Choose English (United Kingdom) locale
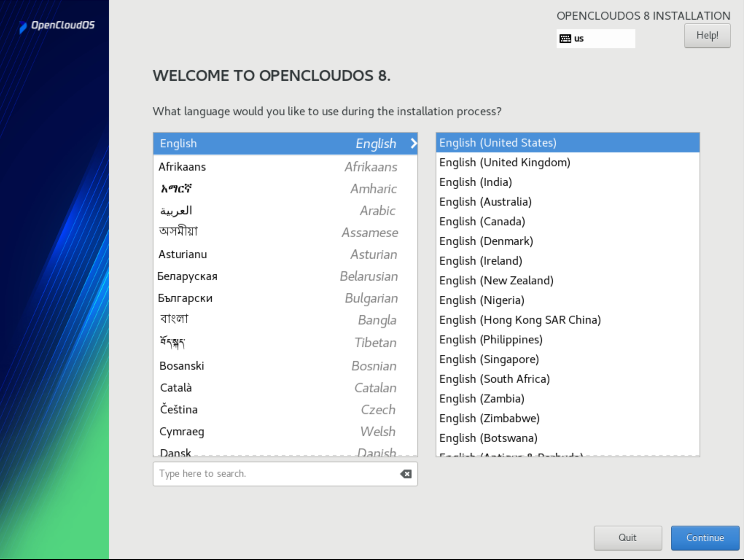 tap(568, 162)
